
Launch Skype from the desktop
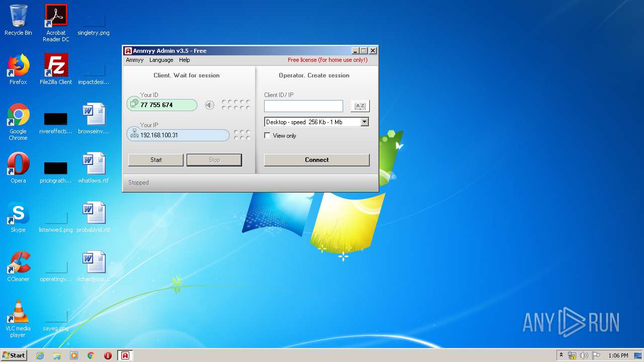click(x=18, y=217)
